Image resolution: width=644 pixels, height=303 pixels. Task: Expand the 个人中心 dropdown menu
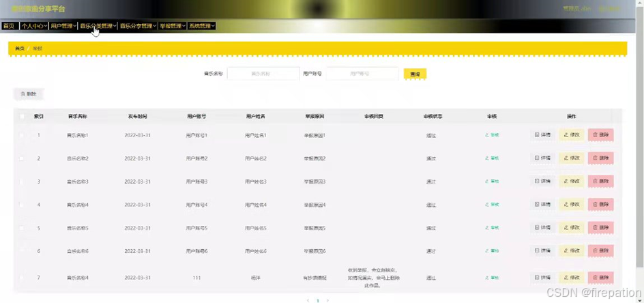[x=34, y=26]
